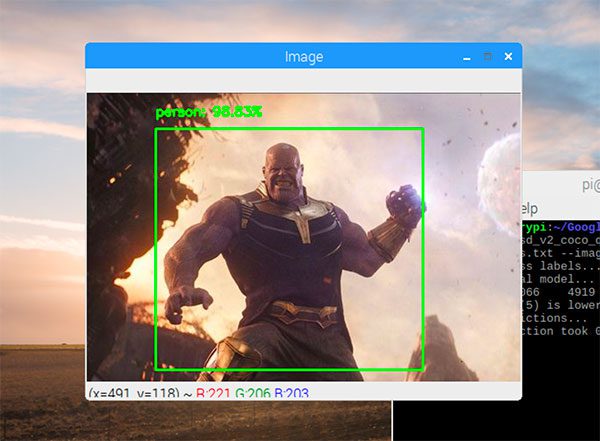Click the pixel coordinate readout in status bar
Image resolution: width=600 pixels, height=441 pixels.
[134, 393]
